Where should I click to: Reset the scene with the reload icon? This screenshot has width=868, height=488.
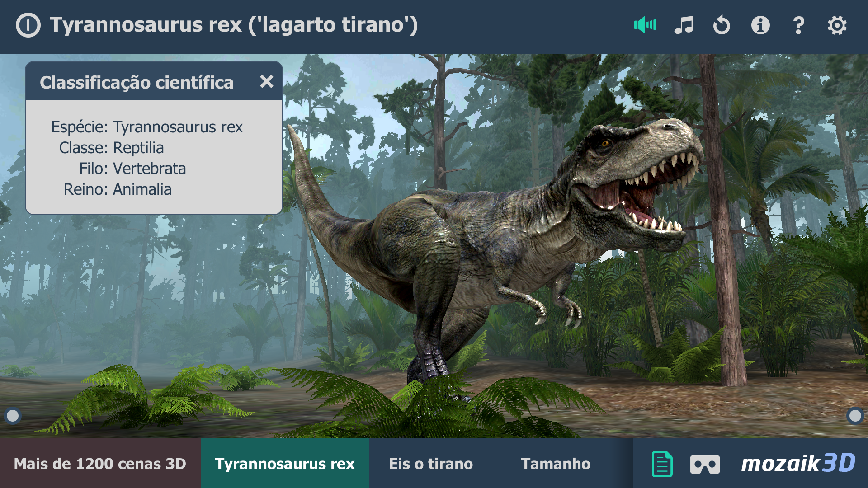click(x=722, y=25)
